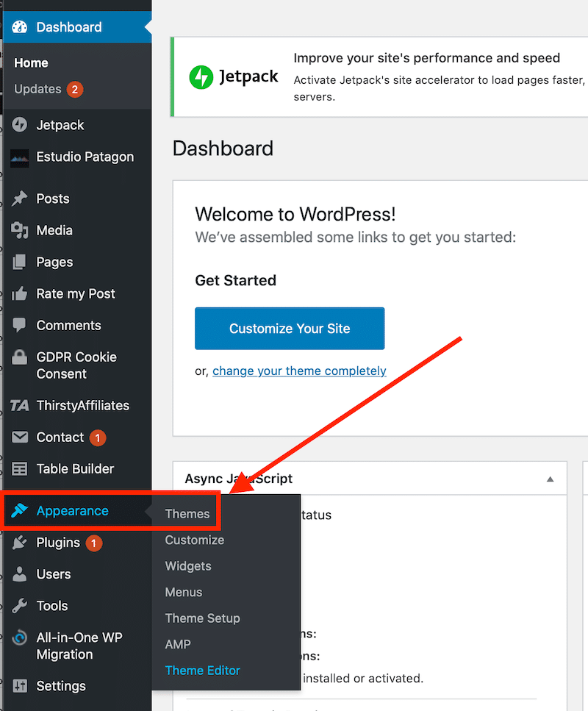Select Customize in Appearance flyout
The width and height of the screenshot is (588, 711).
pyautogui.click(x=195, y=540)
